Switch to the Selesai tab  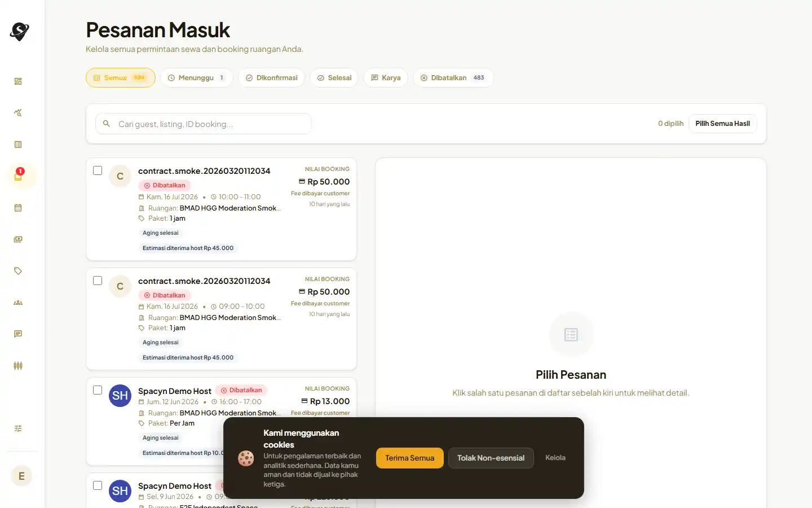coord(334,78)
